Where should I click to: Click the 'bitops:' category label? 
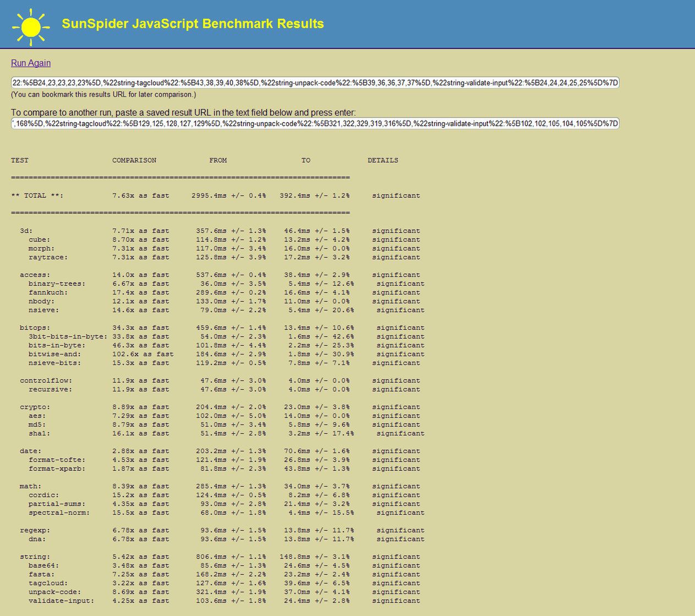coord(35,328)
